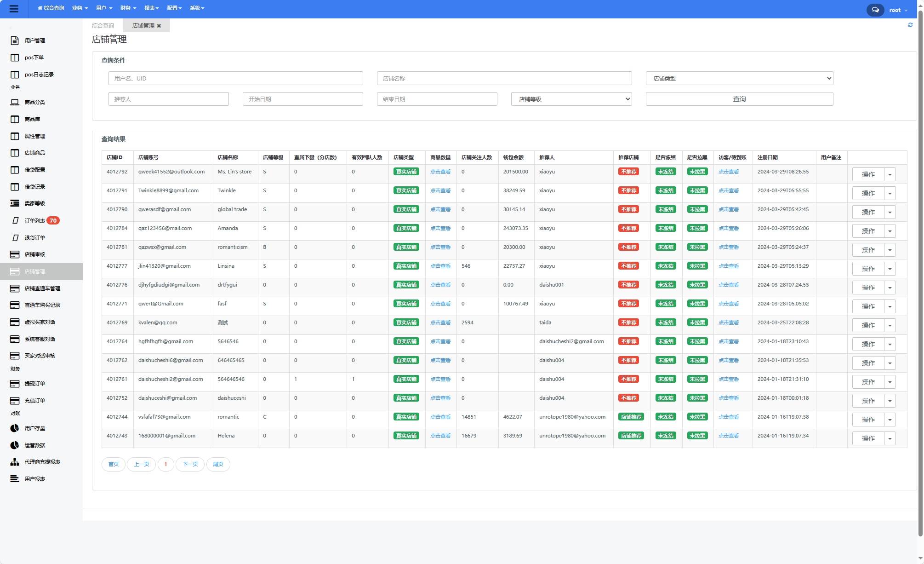Expand the 店铺类型 dropdown selector

(739, 78)
